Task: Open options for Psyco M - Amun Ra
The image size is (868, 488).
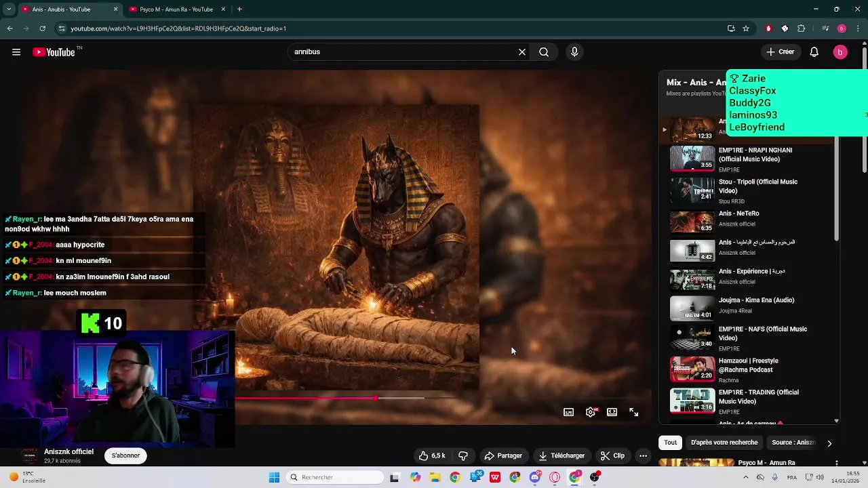Action: click(x=837, y=463)
